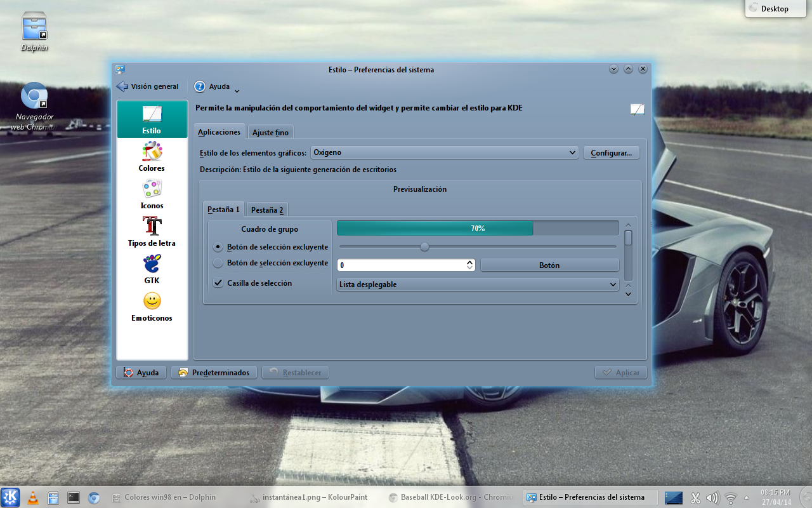The image size is (812, 508).
Task: Open the KDE application launcher menu
Action: coord(9,497)
